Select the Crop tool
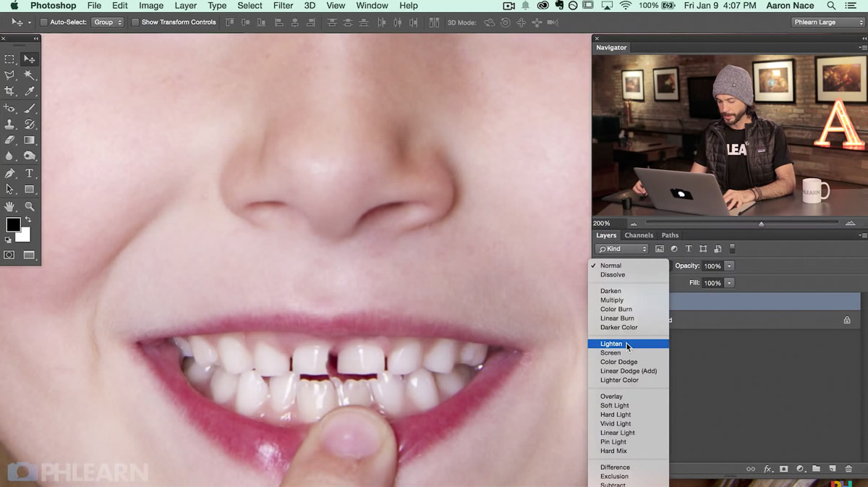Image resolution: width=868 pixels, height=487 pixels. tap(10, 90)
